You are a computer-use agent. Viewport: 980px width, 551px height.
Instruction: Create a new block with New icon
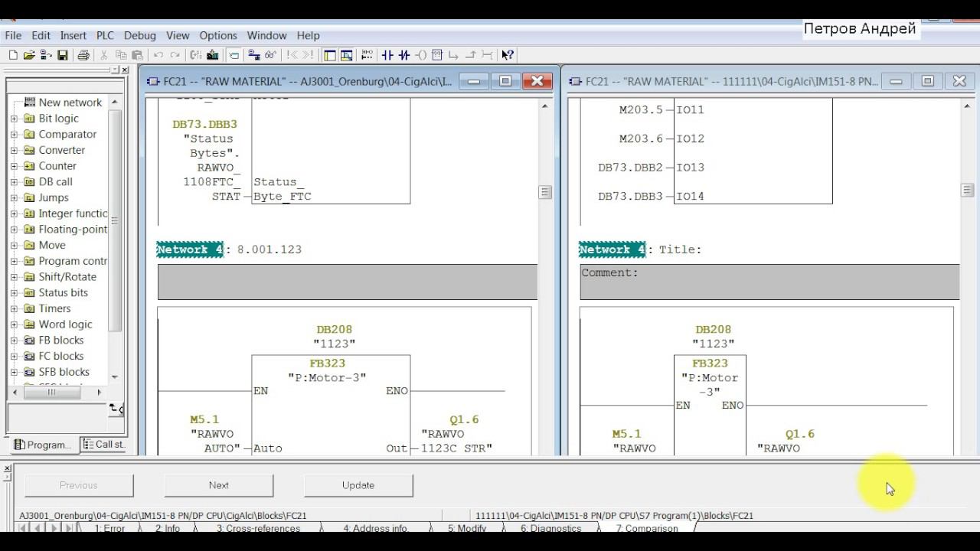pos(13,55)
